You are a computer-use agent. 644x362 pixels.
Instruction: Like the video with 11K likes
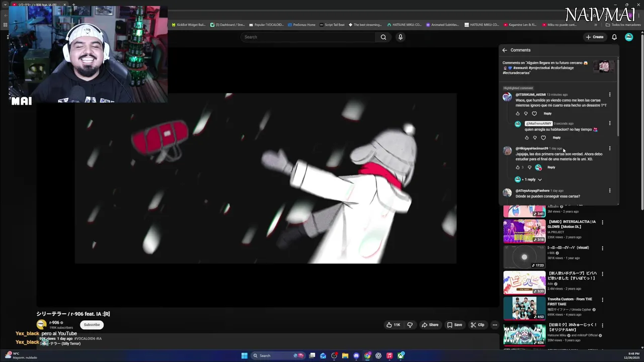point(393,325)
